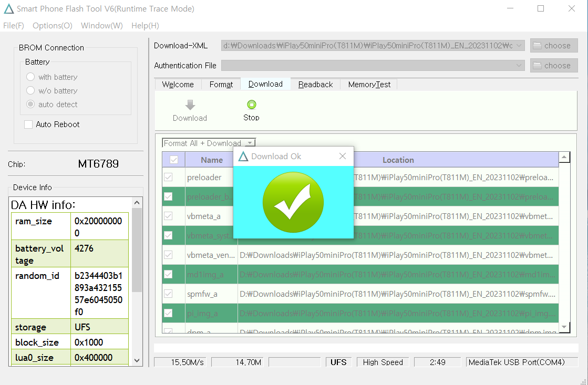Open the Options(O) menu

click(53, 26)
